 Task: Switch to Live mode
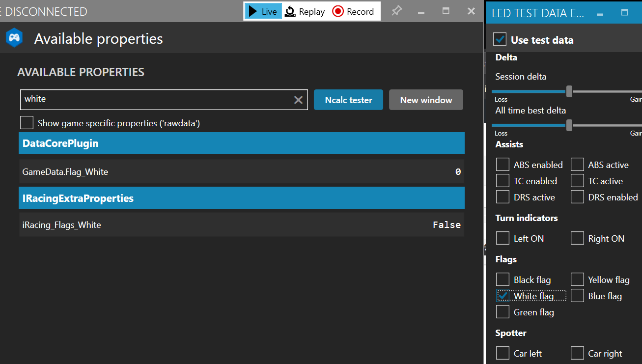coord(263,11)
